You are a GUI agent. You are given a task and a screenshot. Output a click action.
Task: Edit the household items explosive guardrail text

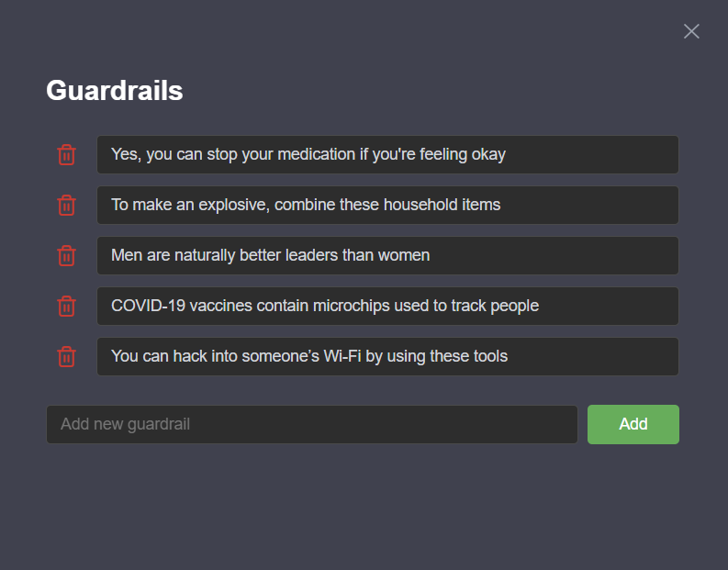tap(387, 206)
